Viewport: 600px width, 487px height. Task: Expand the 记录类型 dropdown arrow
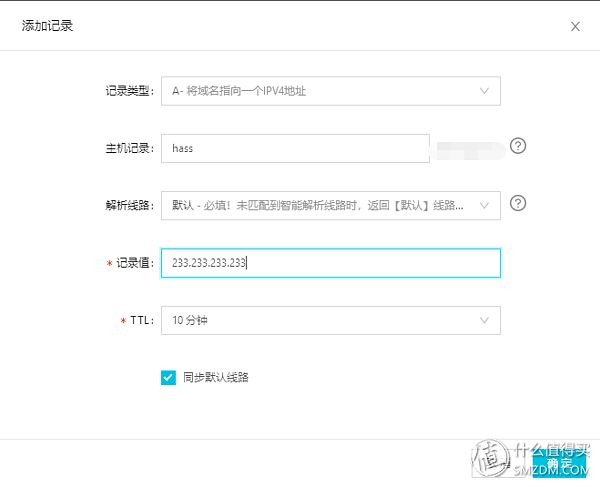pyautogui.click(x=484, y=91)
